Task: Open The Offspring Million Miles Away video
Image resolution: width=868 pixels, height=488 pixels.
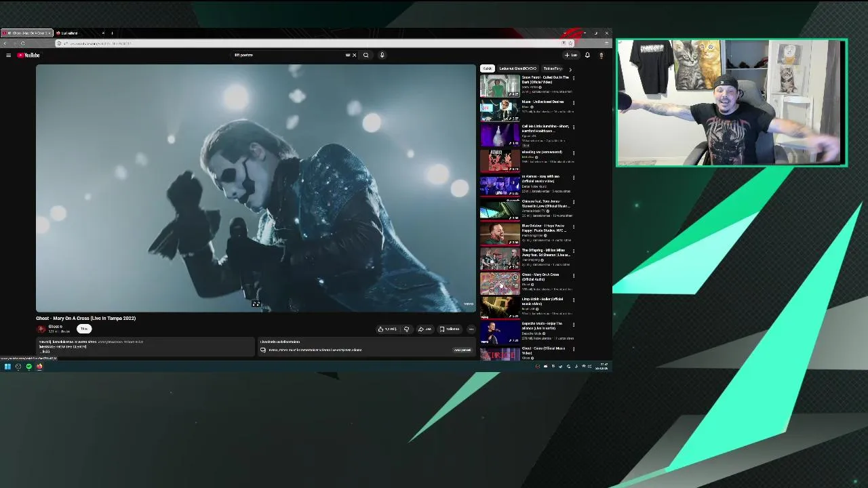Action: 546,252
